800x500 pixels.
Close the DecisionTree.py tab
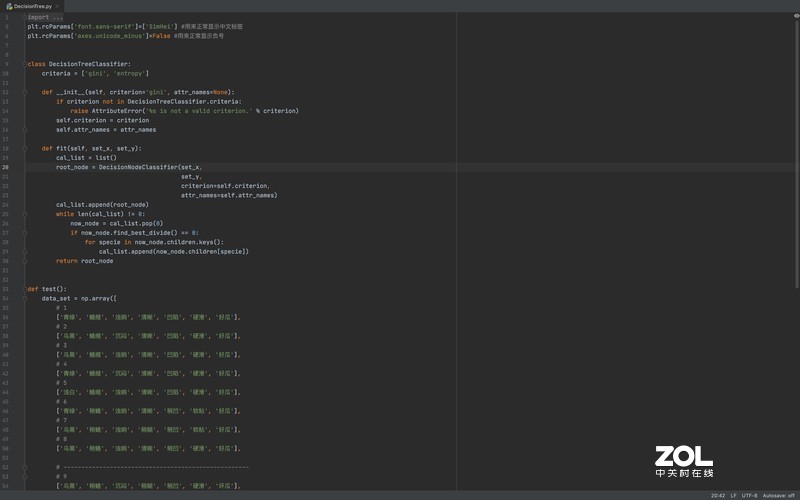59,6
